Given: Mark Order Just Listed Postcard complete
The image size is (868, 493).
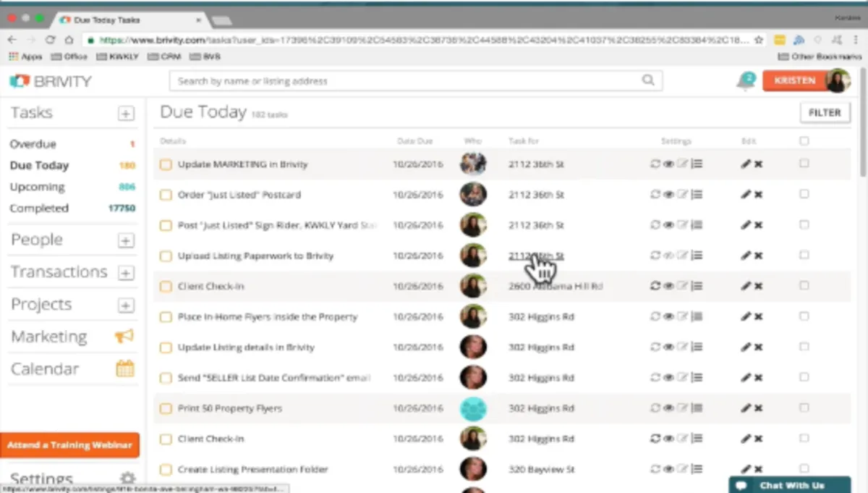Looking at the screenshot, I should click(166, 195).
